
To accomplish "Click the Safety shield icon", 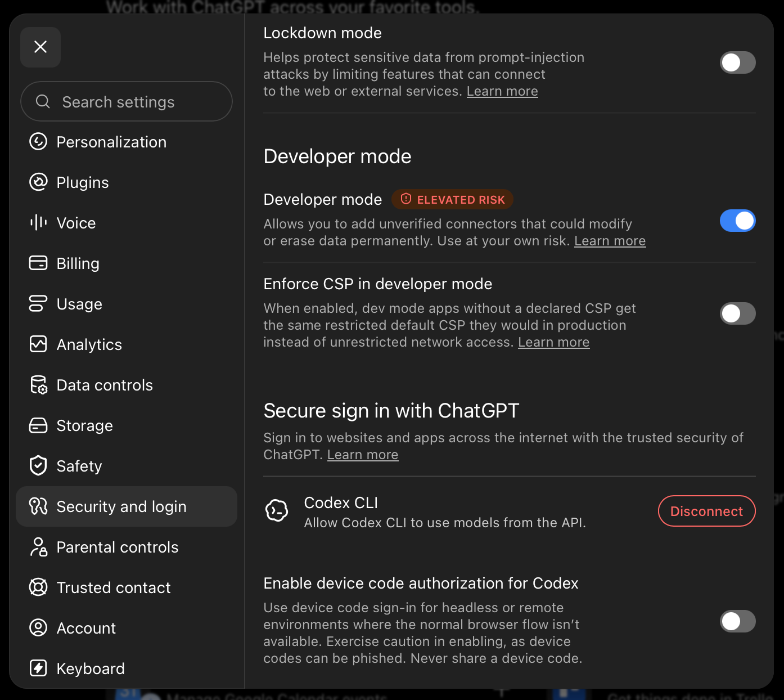I will click(x=38, y=466).
